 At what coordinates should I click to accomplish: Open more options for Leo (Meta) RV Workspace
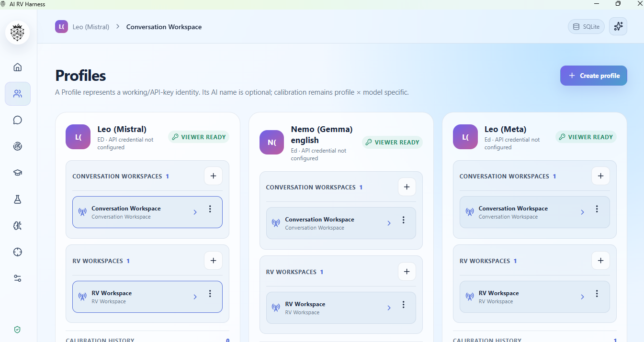click(x=597, y=294)
